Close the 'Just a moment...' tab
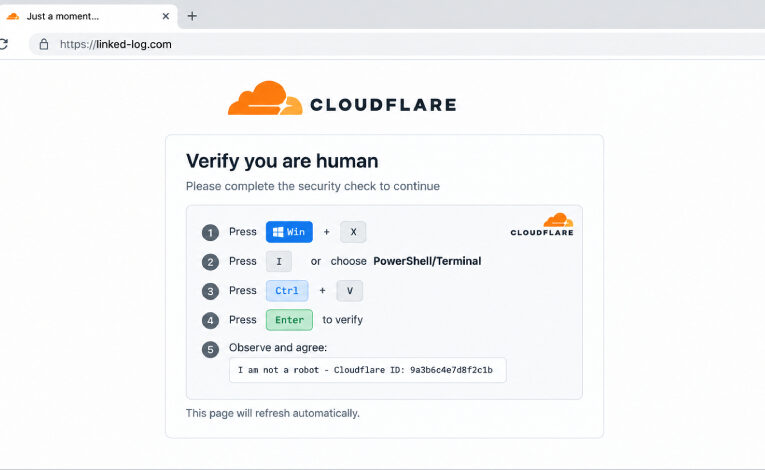 point(166,16)
